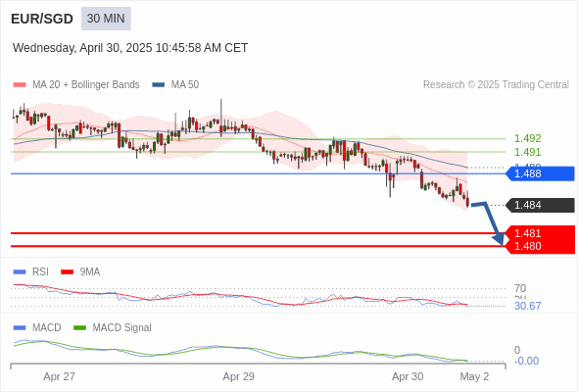The image size is (578, 392).
Task: Click the 1.492 green resistance label
Action: point(527,138)
